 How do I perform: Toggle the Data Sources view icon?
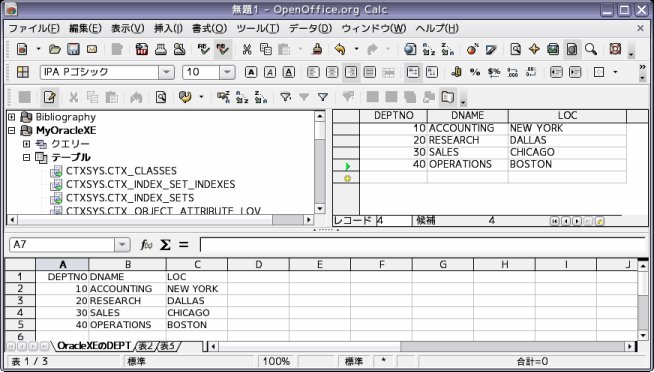click(572, 50)
